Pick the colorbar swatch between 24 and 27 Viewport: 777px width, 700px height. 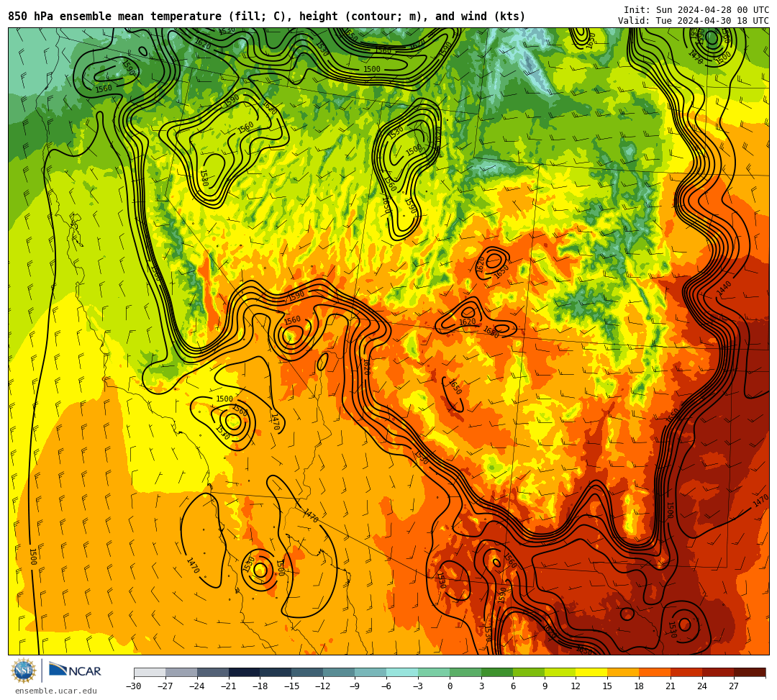(x=718, y=672)
